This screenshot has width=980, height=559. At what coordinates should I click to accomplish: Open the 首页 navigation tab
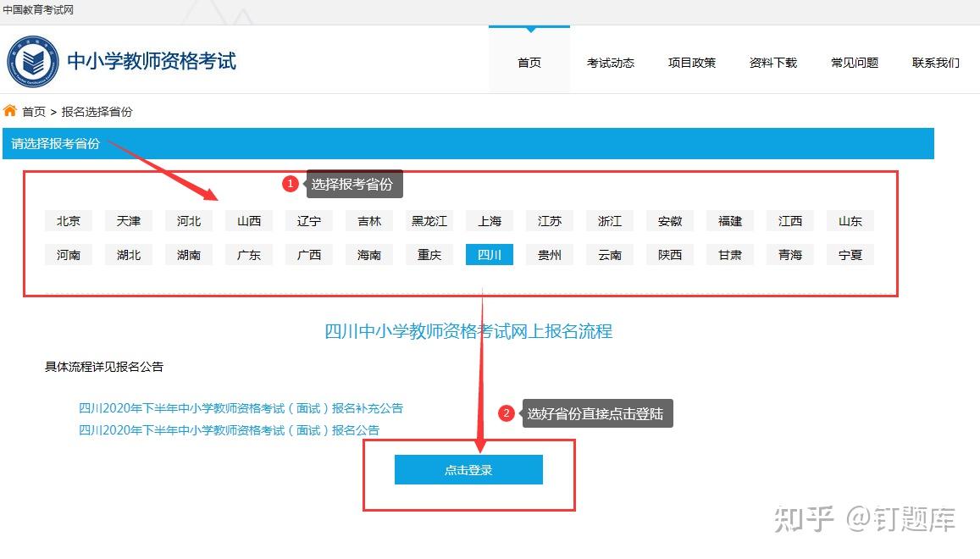coord(529,63)
